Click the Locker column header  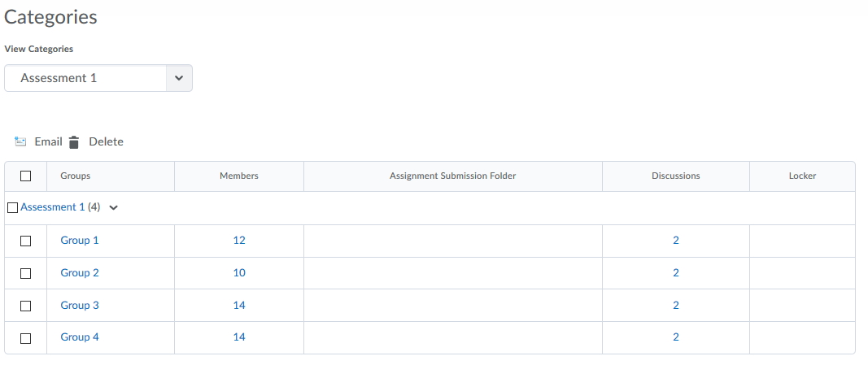tap(803, 176)
